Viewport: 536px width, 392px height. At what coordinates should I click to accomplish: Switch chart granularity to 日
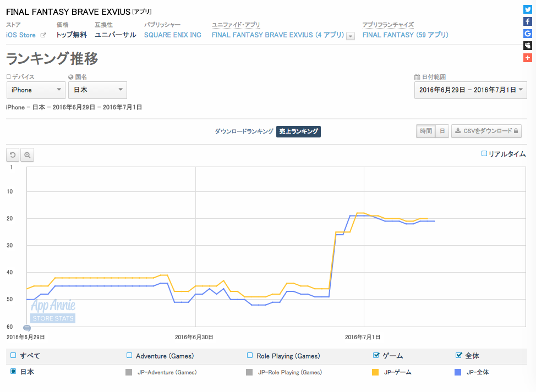click(x=442, y=131)
